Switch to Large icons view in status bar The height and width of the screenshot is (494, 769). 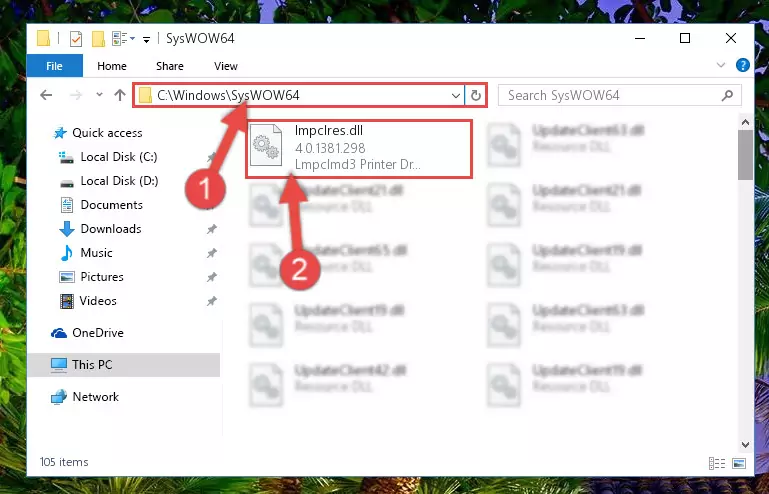pyautogui.click(x=739, y=463)
